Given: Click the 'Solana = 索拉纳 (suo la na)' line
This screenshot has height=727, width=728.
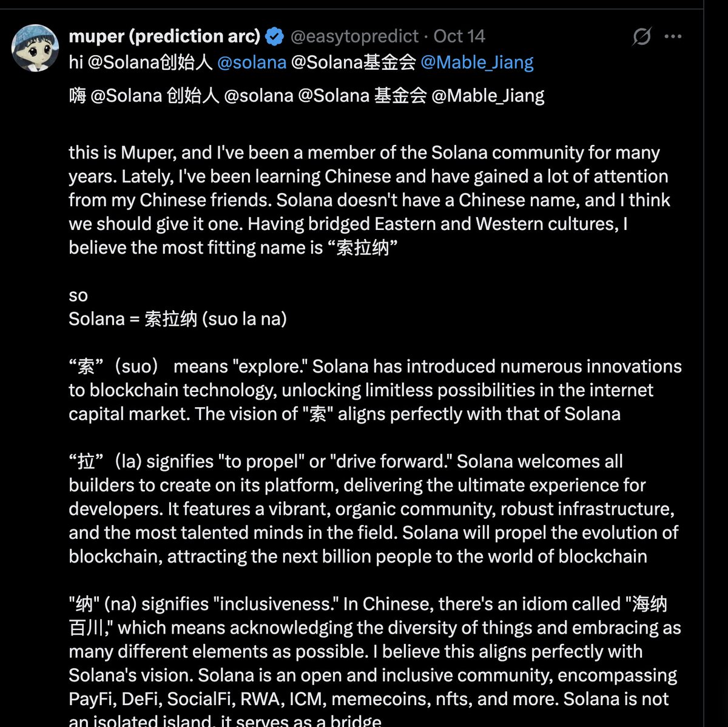Looking at the screenshot, I should point(178,319).
